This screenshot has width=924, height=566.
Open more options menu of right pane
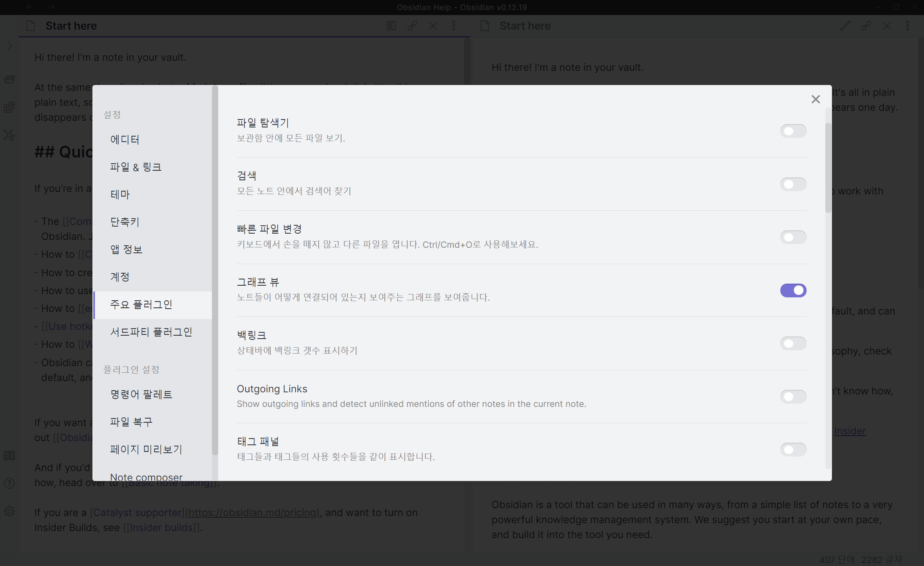pyautogui.click(x=907, y=26)
